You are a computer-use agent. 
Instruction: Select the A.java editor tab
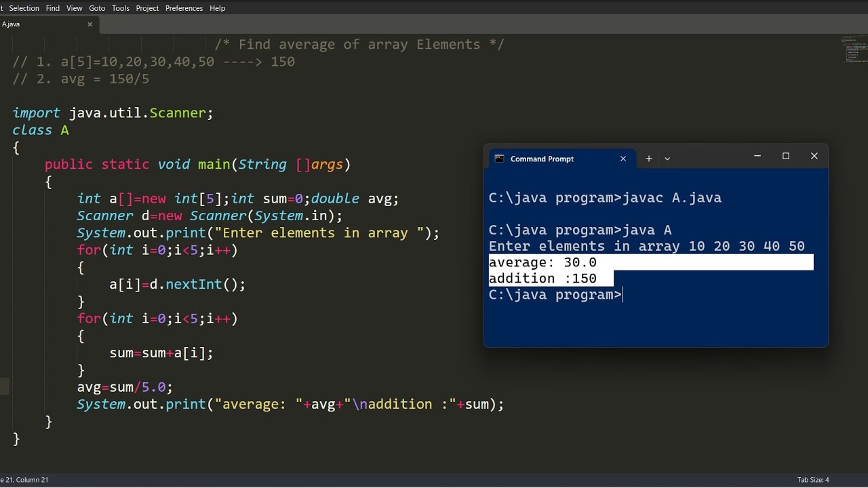pyautogui.click(x=47, y=24)
